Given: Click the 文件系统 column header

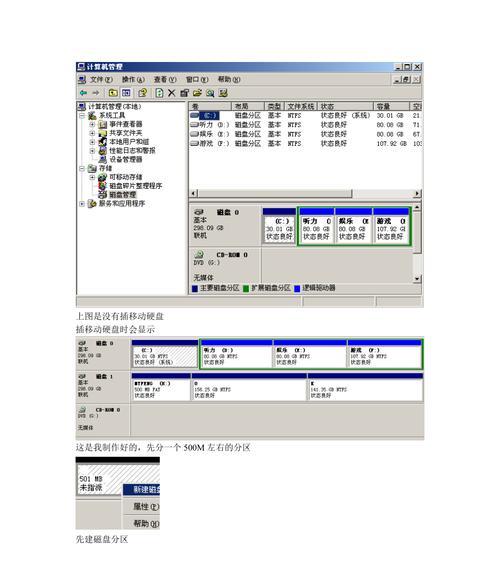Looking at the screenshot, I should (301, 106).
